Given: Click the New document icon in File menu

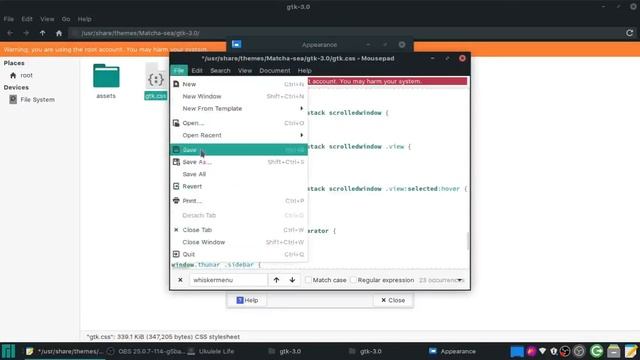Looking at the screenshot, I should [x=176, y=84].
